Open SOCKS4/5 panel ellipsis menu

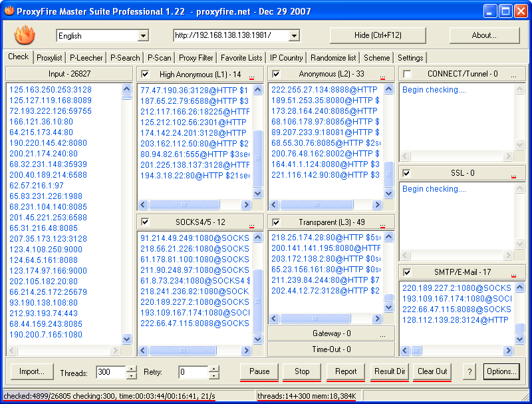tap(252, 223)
